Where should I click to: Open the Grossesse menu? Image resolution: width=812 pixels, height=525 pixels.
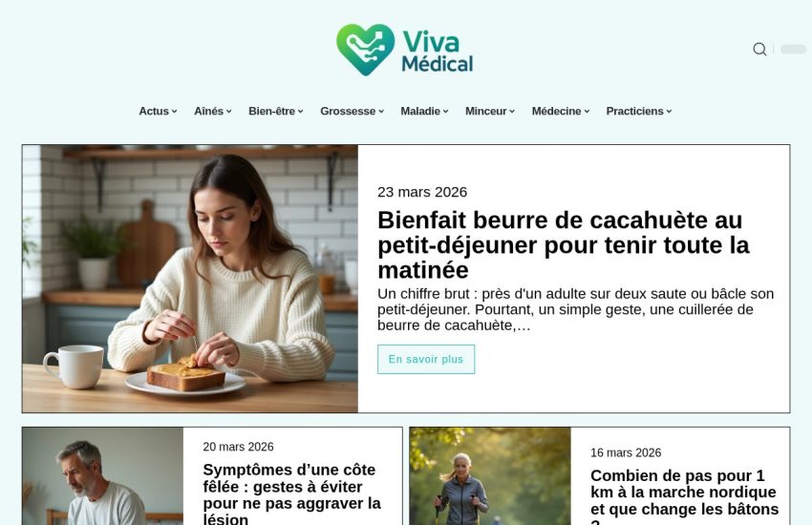(x=353, y=112)
